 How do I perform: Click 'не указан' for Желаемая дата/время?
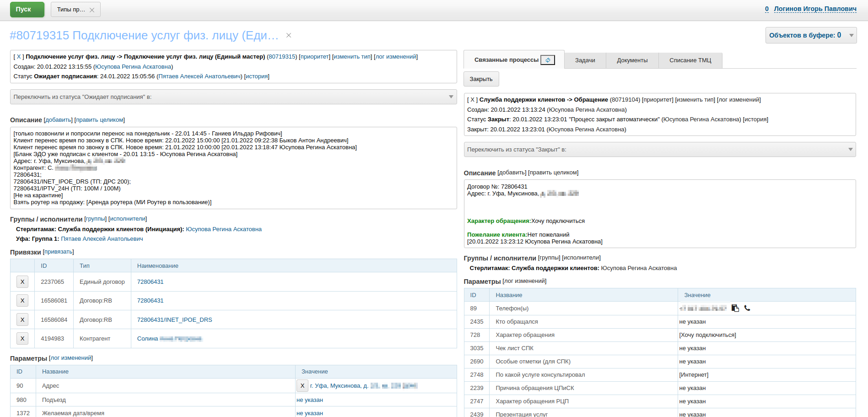click(310, 413)
